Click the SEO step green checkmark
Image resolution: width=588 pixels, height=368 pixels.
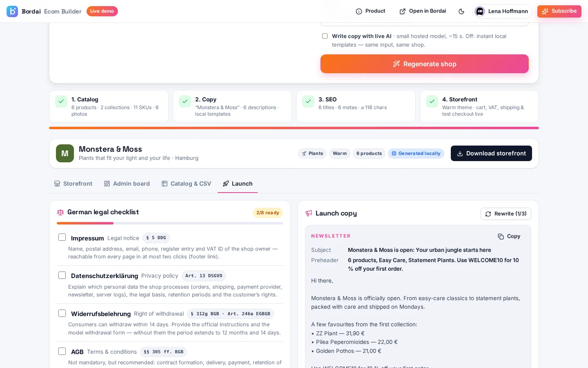pos(308,101)
